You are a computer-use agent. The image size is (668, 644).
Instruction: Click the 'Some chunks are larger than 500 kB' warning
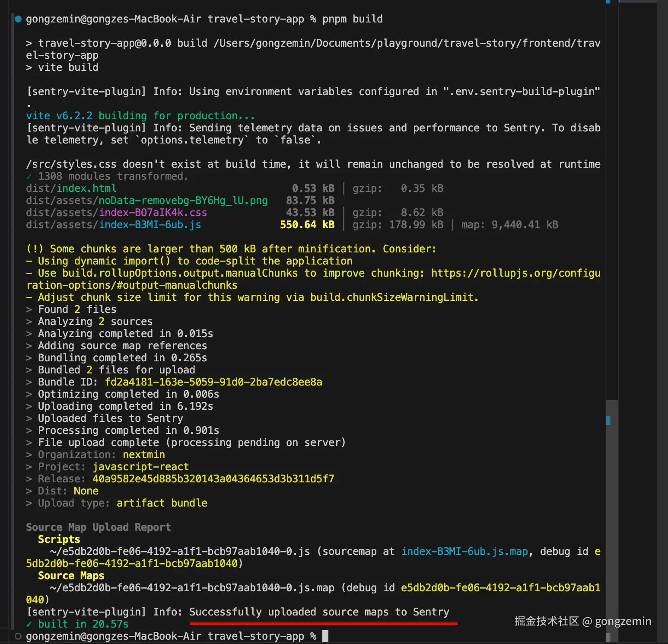pos(232,249)
